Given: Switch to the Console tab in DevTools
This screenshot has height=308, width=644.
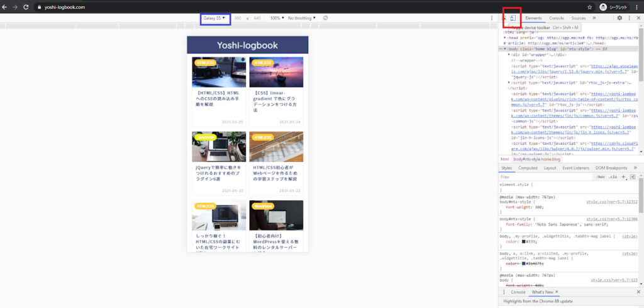Looking at the screenshot, I should [557, 18].
